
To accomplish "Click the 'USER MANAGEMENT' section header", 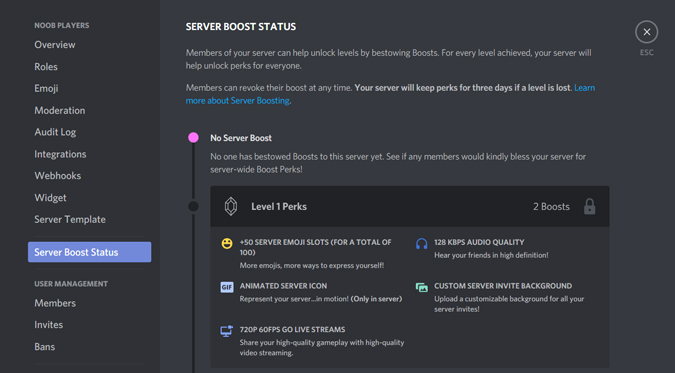I will [71, 284].
